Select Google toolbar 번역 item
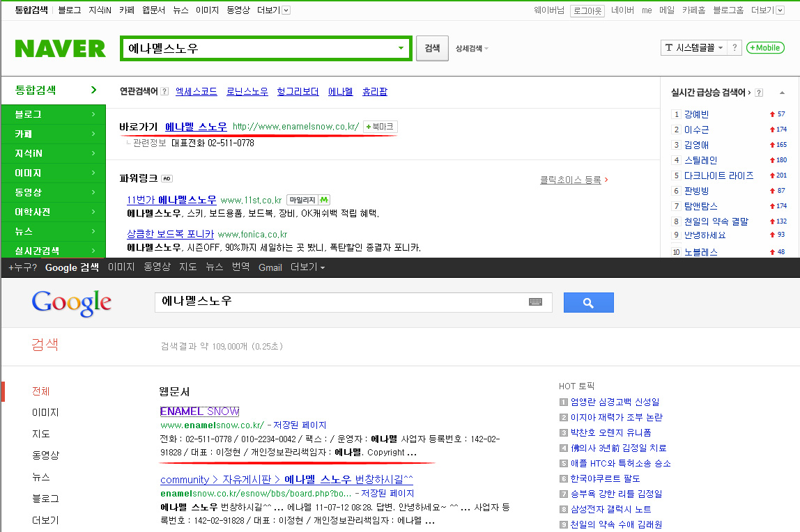 (x=241, y=267)
